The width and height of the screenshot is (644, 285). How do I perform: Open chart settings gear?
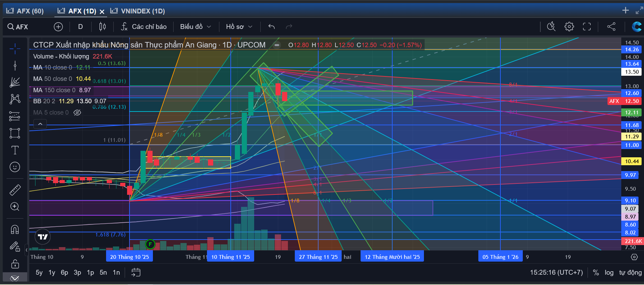click(569, 27)
